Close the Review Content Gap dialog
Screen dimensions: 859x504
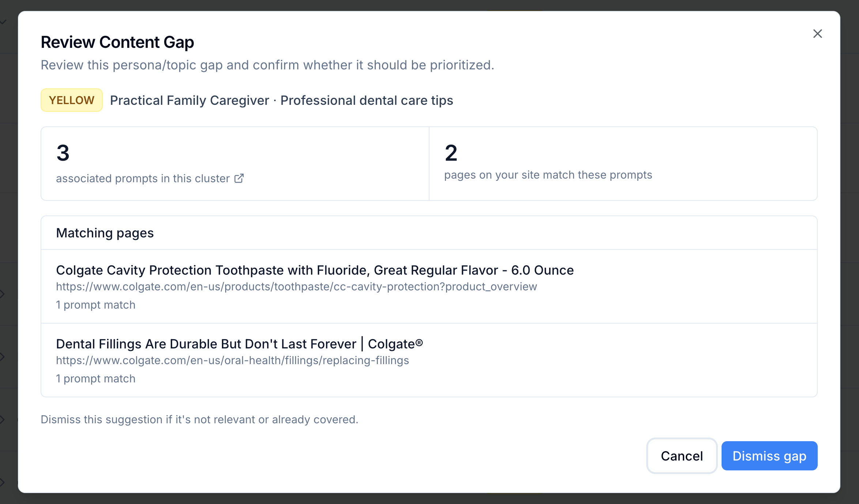pyautogui.click(x=817, y=34)
